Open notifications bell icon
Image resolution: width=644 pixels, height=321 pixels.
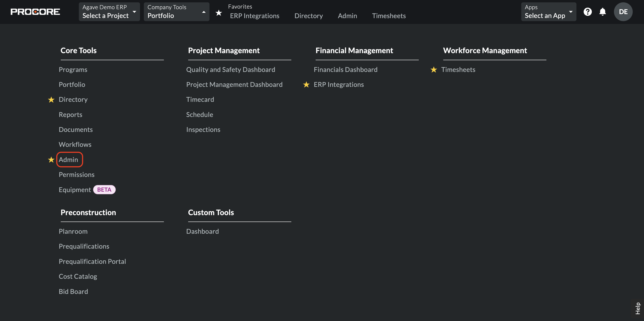pyautogui.click(x=602, y=12)
